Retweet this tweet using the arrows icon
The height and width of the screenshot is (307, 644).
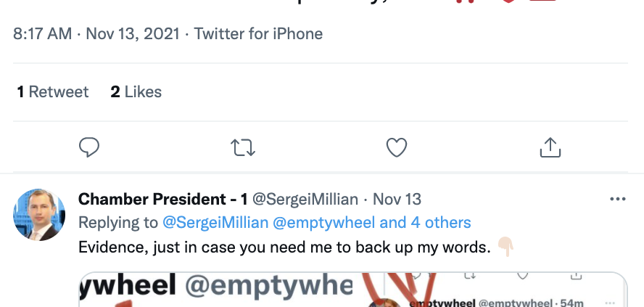(242, 147)
